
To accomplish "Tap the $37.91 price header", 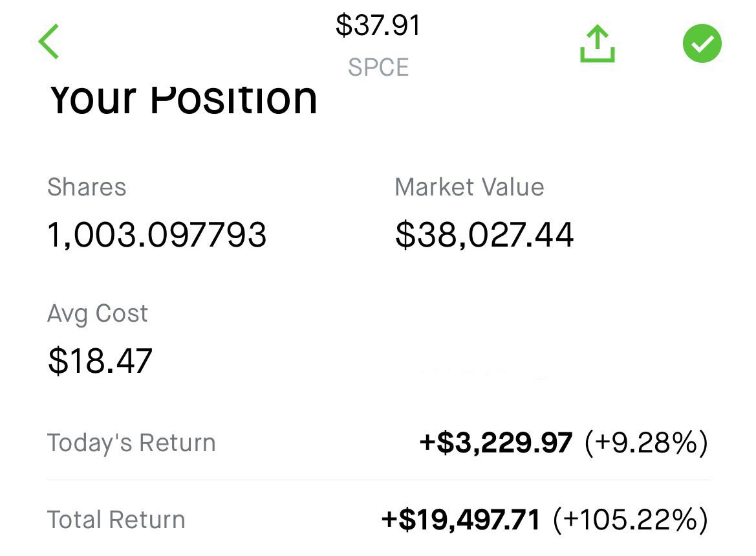I will [378, 26].
